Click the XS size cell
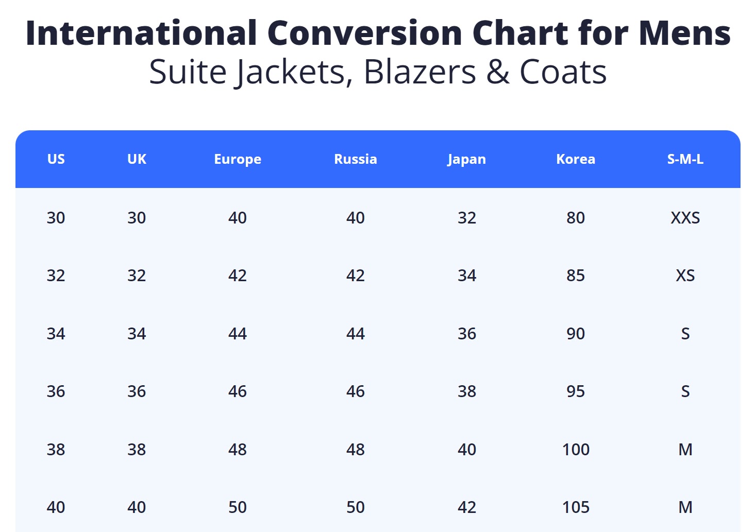Screen dimensions: 756x532 click(x=685, y=276)
